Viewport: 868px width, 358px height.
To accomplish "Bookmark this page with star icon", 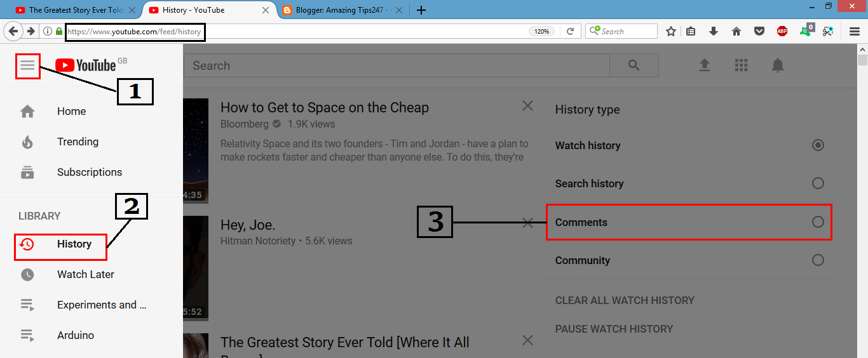I will pyautogui.click(x=671, y=31).
